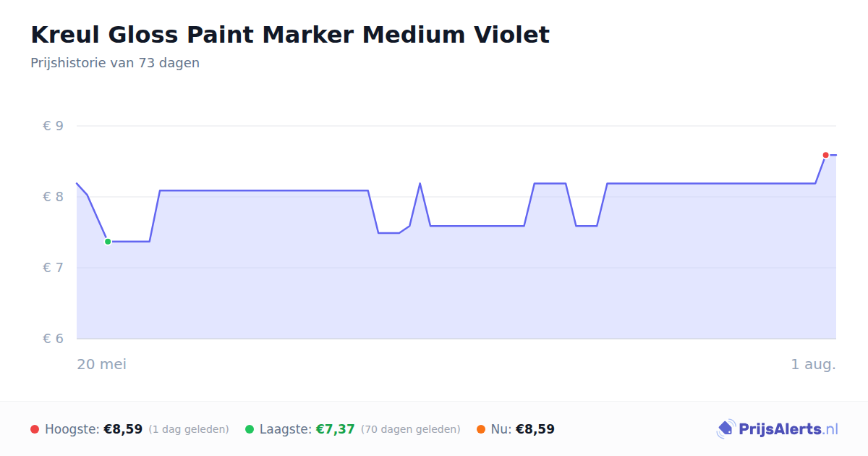Click the € 8 axis label
868x456 pixels.
pyautogui.click(x=54, y=197)
